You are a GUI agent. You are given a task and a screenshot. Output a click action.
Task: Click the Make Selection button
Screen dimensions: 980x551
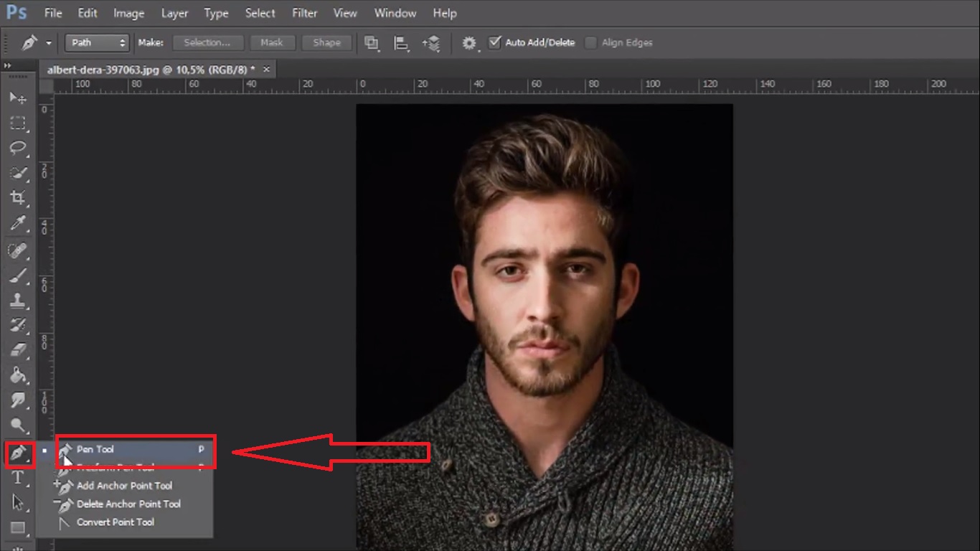tap(208, 42)
